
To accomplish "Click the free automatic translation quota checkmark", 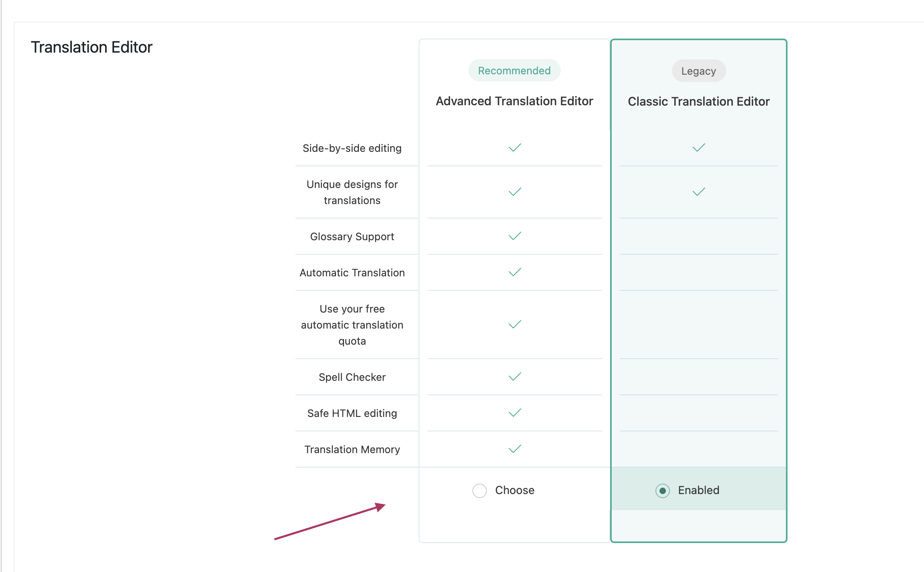I will 515,325.
